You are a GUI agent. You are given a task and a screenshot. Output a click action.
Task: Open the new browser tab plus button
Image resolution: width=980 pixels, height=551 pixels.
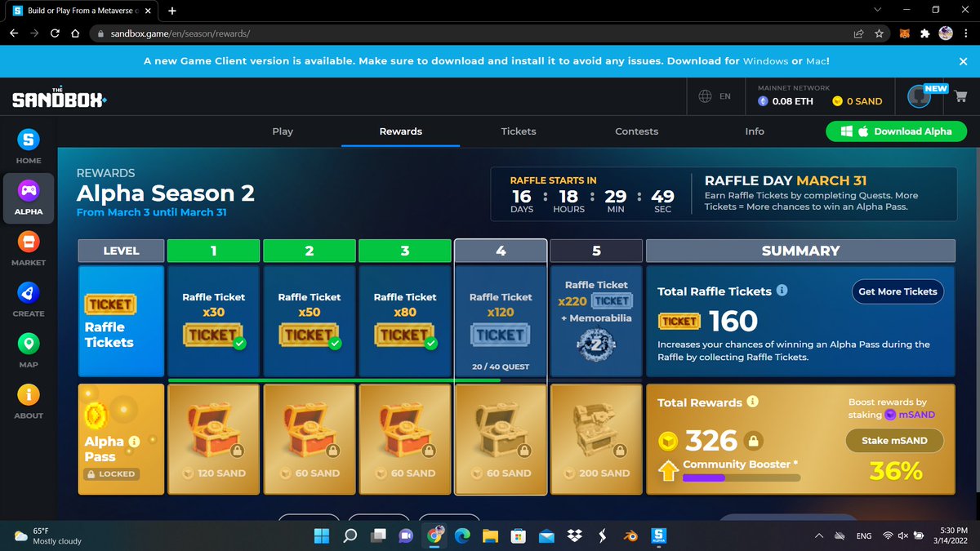click(x=171, y=11)
